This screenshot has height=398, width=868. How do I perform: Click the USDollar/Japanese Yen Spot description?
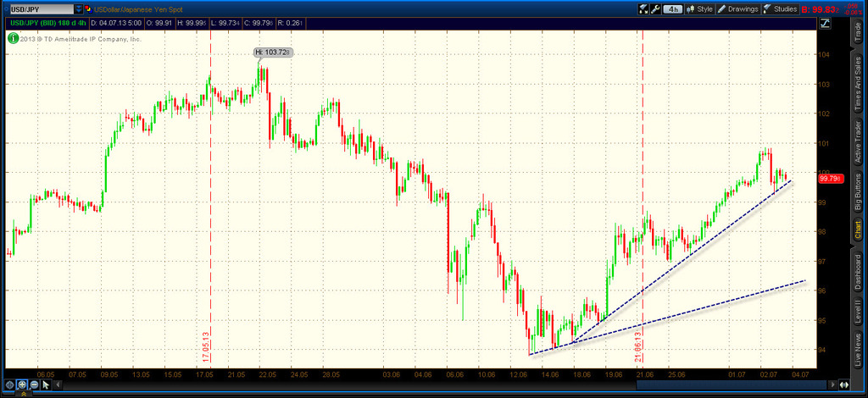pos(138,9)
